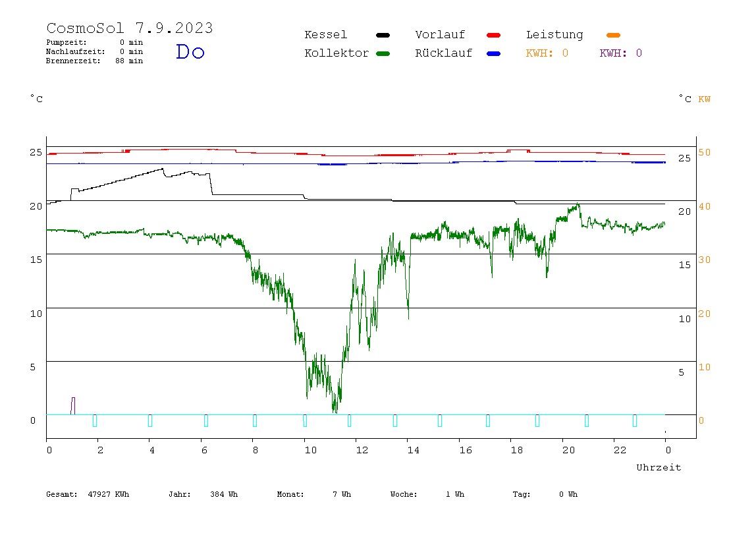The width and height of the screenshot is (756, 535).
Task: Click the 'Gesamt: 47927 KWh' total
Action: pyautogui.click(x=88, y=494)
